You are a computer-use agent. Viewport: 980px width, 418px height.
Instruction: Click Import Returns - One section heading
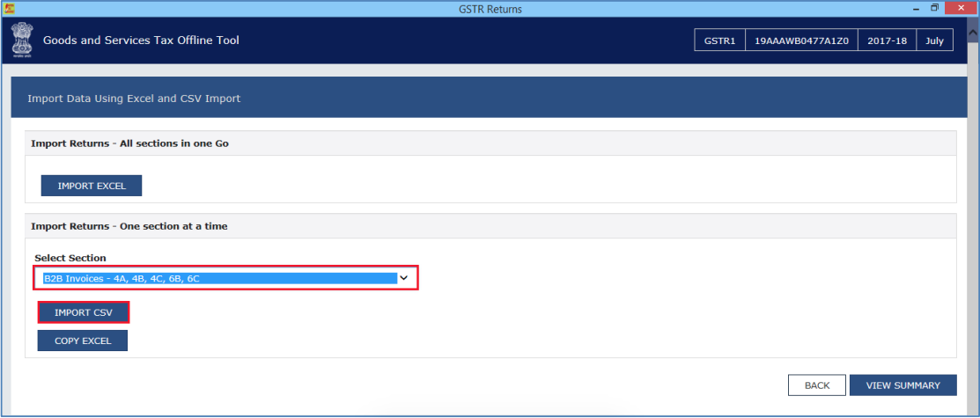click(129, 226)
